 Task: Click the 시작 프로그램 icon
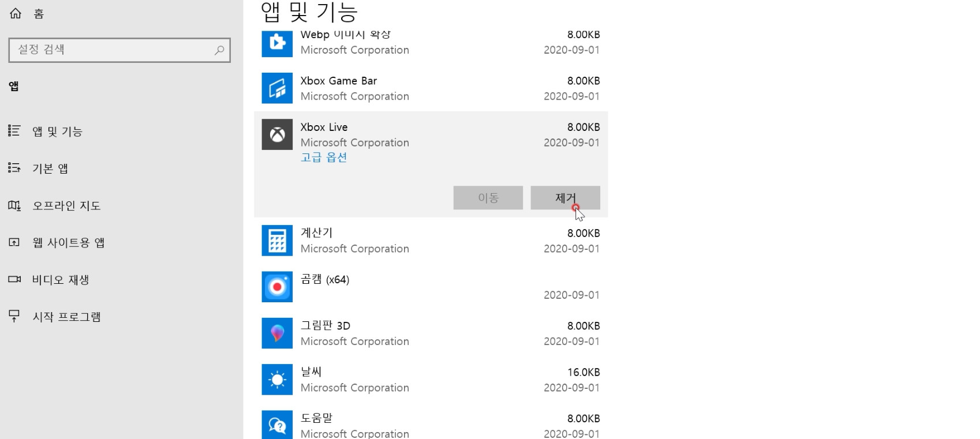click(14, 316)
